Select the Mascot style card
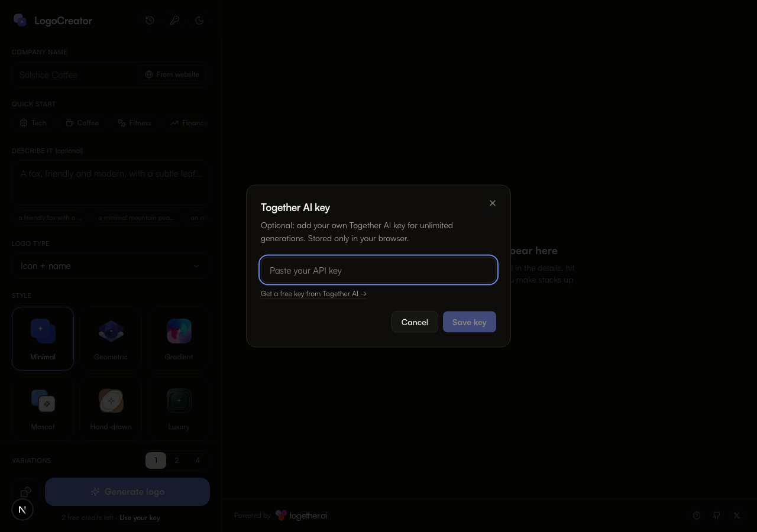The image size is (757, 532). pyautogui.click(x=43, y=408)
